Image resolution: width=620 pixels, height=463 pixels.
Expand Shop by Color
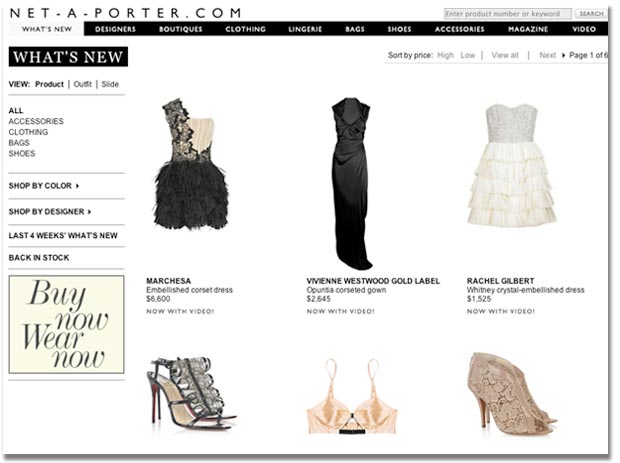click(x=44, y=186)
